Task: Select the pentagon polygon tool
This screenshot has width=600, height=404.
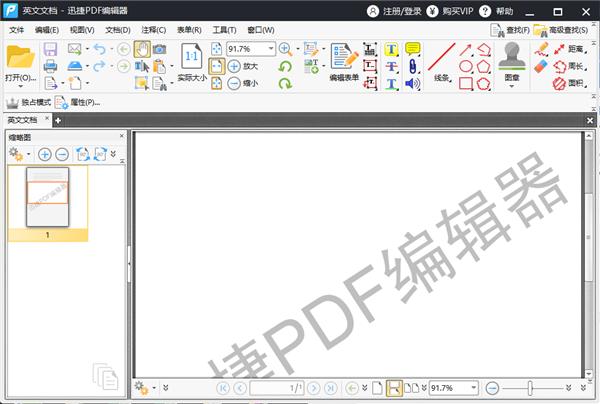Action: pos(483,66)
